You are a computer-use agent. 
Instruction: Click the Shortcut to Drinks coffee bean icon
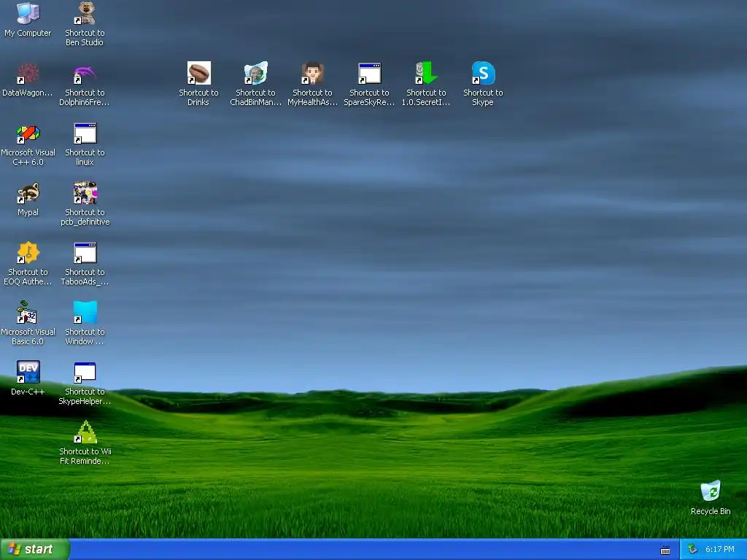click(198, 74)
